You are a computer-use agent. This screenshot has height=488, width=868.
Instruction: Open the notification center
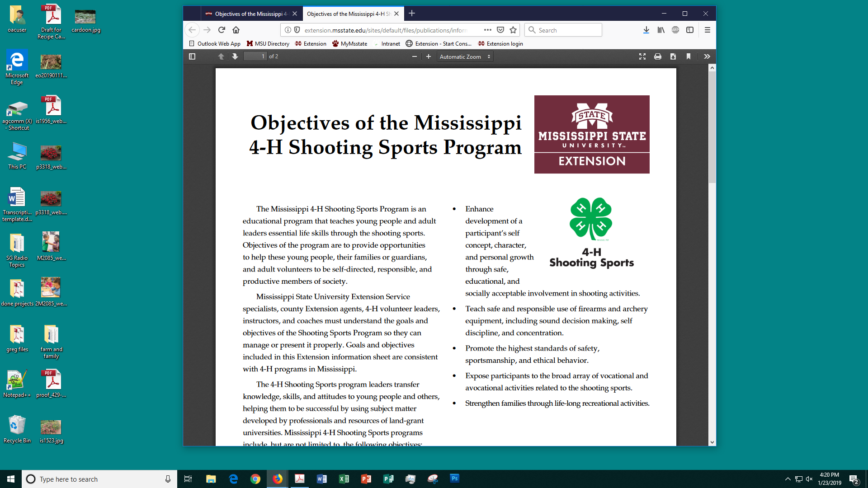[x=854, y=479]
